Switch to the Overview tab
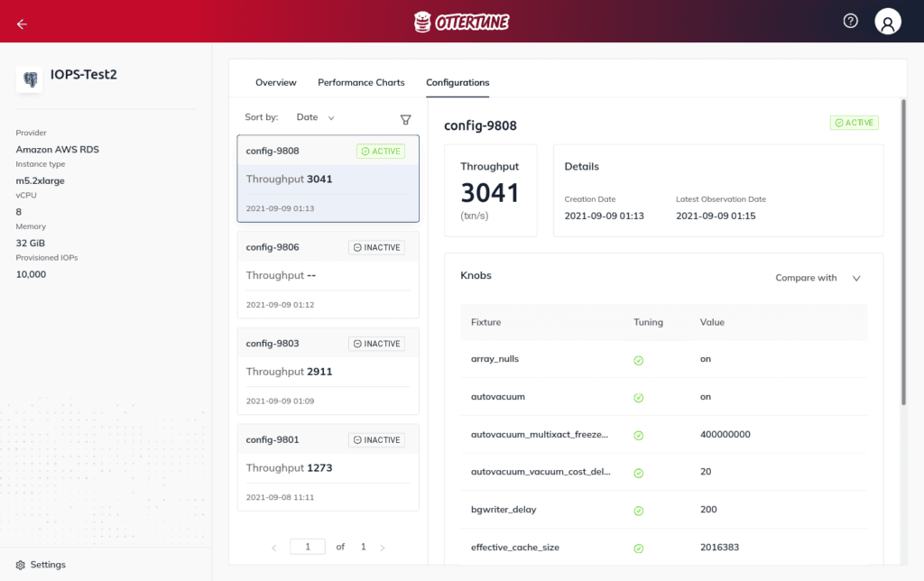Screen dimensions: 924x581 click(x=276, y=82)
